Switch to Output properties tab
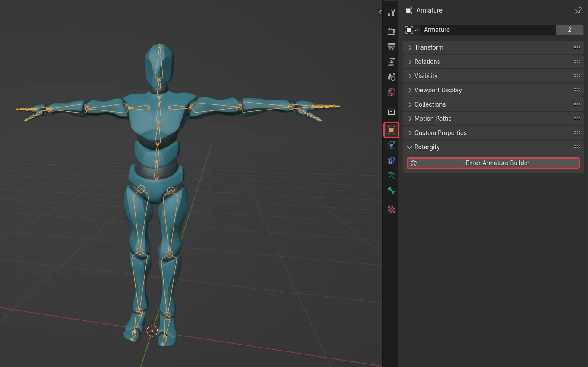The width and height of the screenshot is (588, 367). click(x=391, y=47)
